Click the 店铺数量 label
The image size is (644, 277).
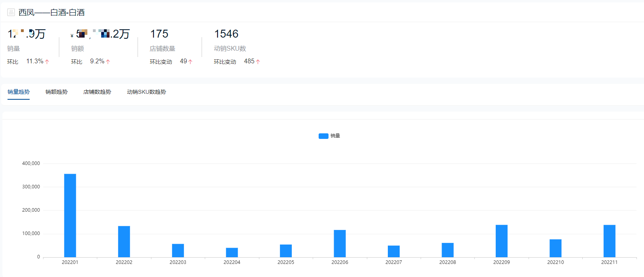pos(162,49)
